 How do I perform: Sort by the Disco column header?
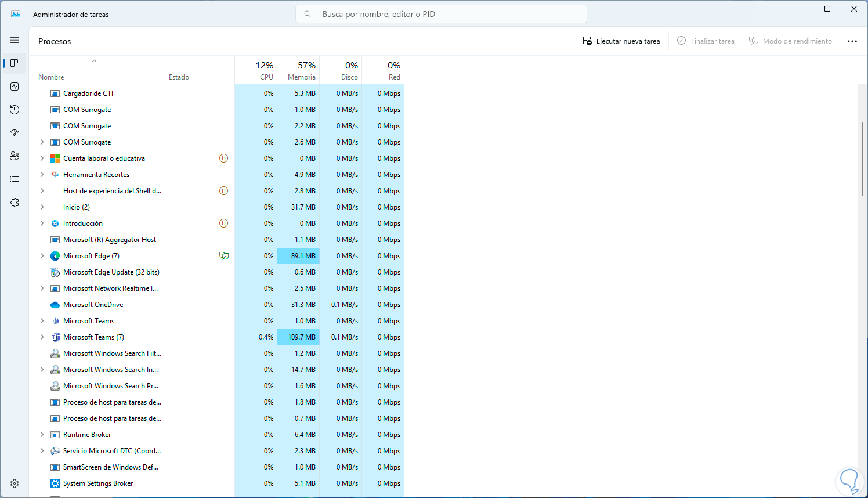coord(341,70)
